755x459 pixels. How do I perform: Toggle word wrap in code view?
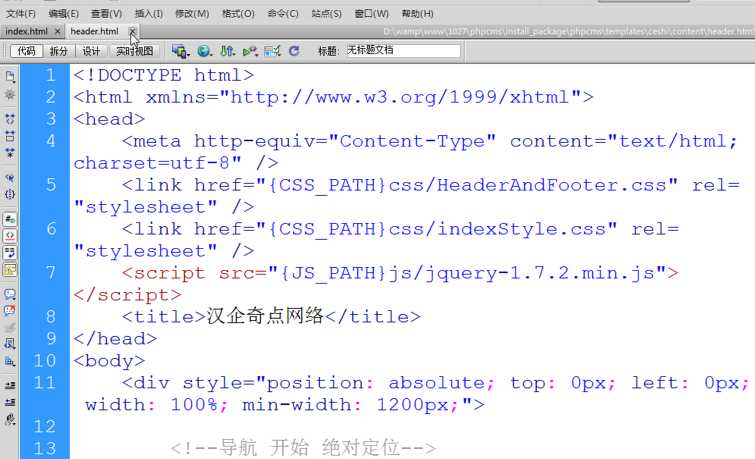pos(10,252)
